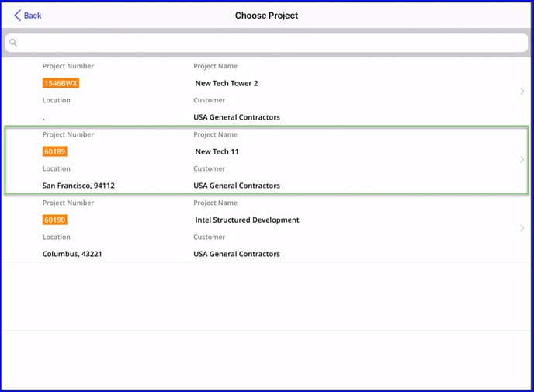Click USA General Contractors under New Tech Tower 2
Viewport: 534px width, 392px height.
coord(237,117)
